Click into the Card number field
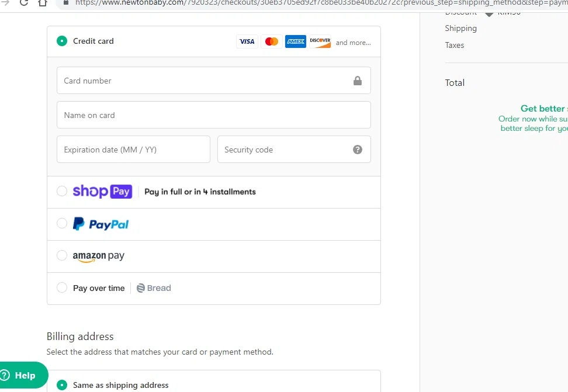This screenshot has width=568, height=392. tap(205, 81)
